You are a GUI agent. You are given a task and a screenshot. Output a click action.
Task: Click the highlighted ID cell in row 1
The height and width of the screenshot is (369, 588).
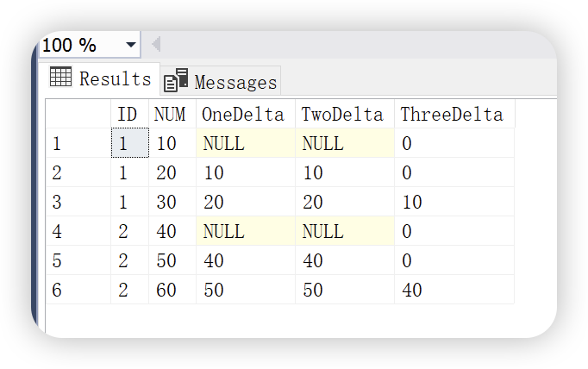129,144
